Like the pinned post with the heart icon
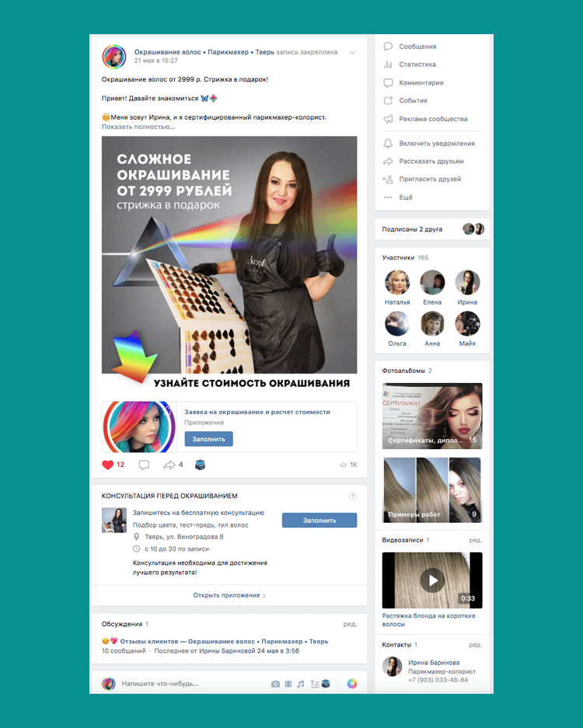 tap(108, 465)
